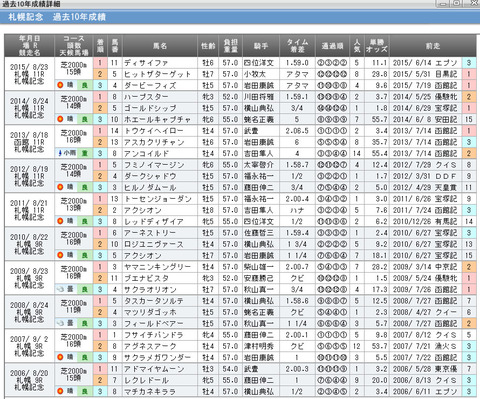
Task: Click the 通過順 column header
Action: (x=332, y=46)
